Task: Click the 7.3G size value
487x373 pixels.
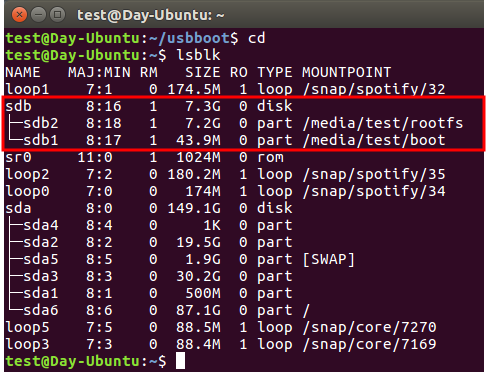Action: tap(203, 106)
